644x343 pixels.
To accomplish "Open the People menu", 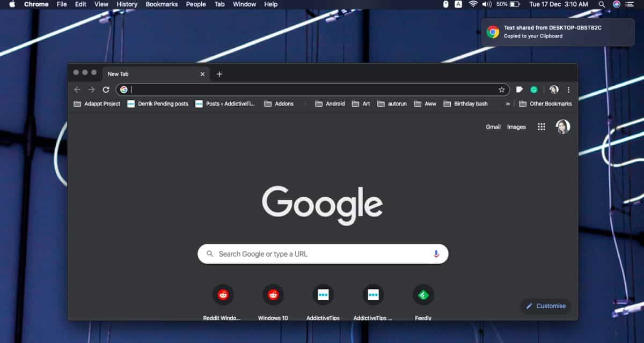I will (x=196, y=4).
